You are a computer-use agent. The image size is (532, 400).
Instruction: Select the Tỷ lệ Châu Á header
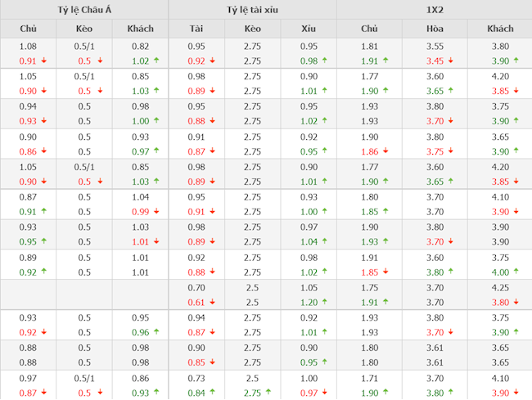84,10
